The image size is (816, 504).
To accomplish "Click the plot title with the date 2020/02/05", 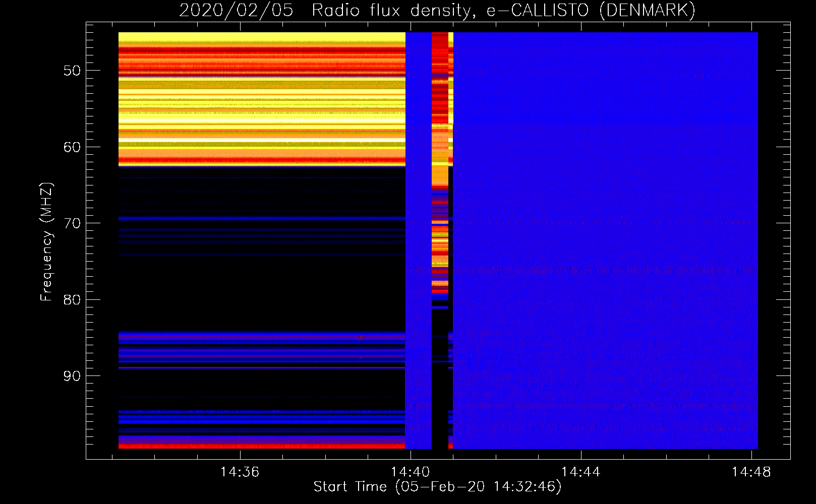I will point(437,10).
